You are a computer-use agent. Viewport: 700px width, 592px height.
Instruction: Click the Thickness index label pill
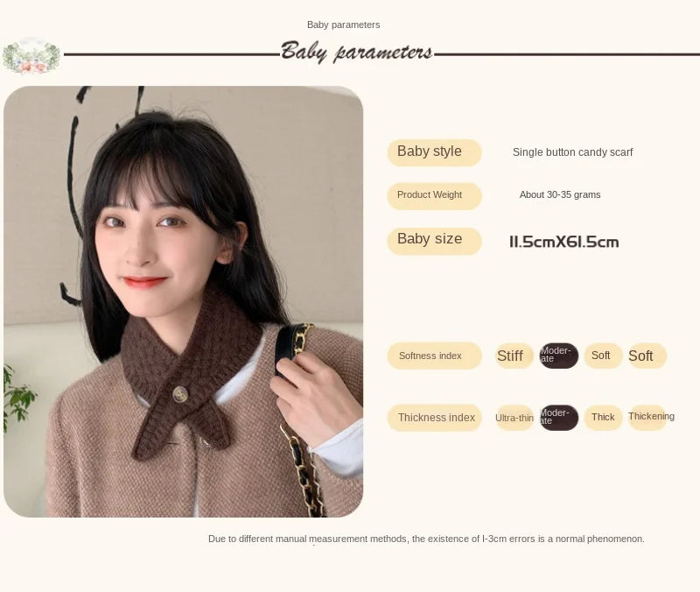(434, 418)
